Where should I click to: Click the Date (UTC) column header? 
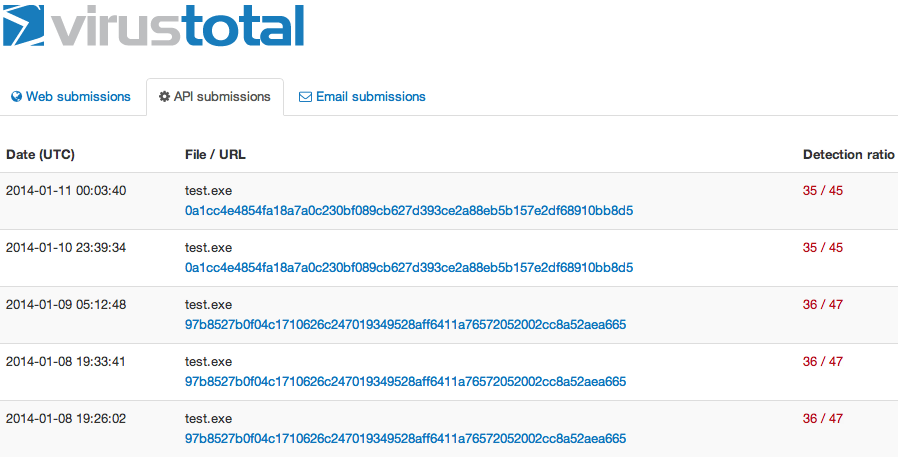(x=40, y=155)
